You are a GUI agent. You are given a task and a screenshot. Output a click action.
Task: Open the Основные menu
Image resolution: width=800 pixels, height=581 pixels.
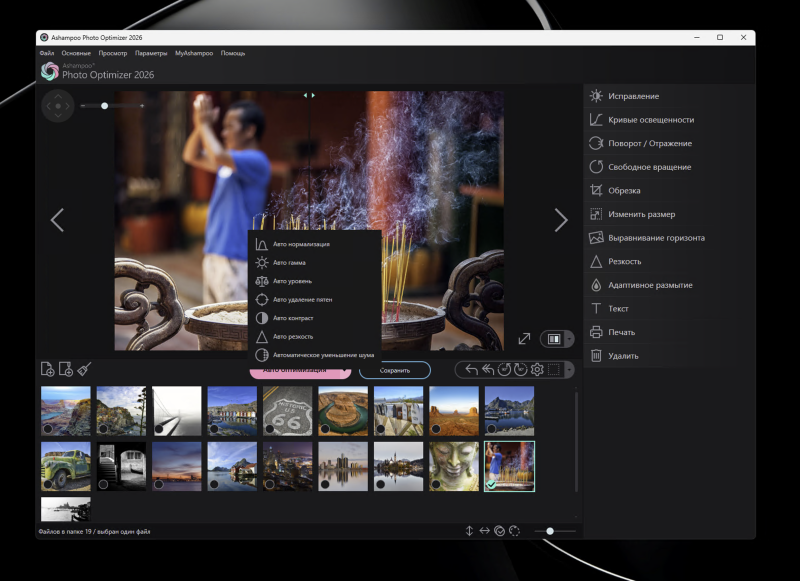tap(76, 53)
